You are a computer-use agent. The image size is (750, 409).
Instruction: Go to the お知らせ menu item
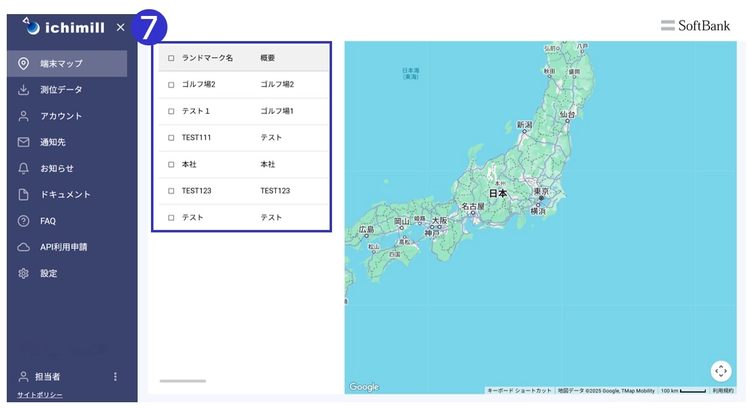(x=57, y=168)
